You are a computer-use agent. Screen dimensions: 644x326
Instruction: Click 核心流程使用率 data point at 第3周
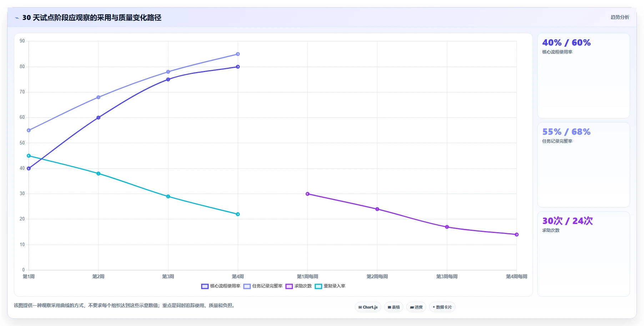[168, 80]
